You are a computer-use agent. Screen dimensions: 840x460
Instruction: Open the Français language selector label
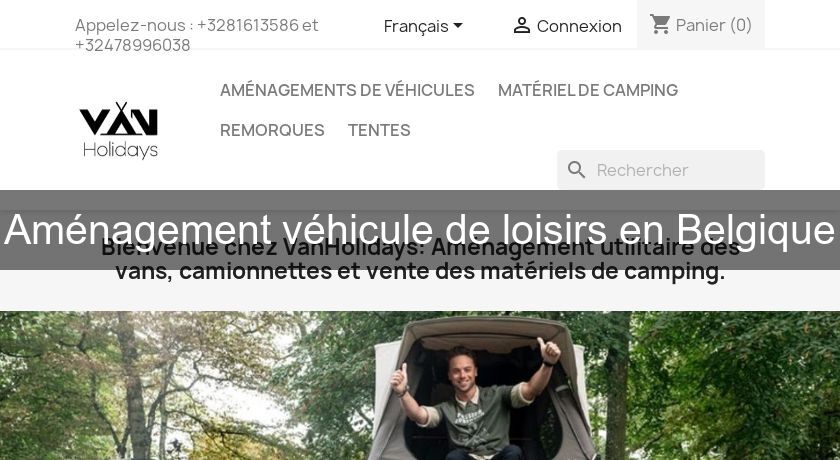click(x=416, y=26)
